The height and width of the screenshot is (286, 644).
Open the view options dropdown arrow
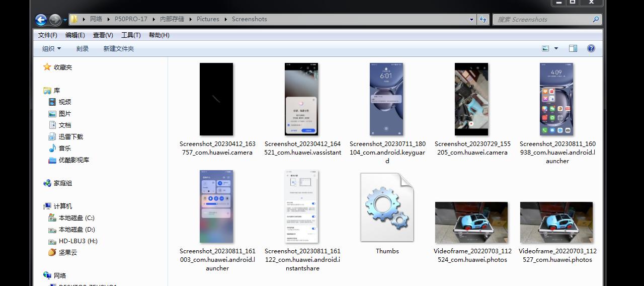[556, 48]
